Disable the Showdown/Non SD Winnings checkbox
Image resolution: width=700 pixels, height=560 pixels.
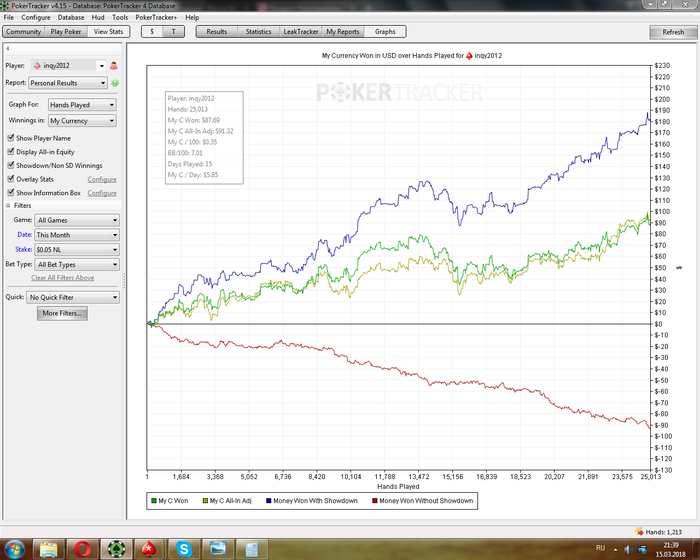coord(10,165)
